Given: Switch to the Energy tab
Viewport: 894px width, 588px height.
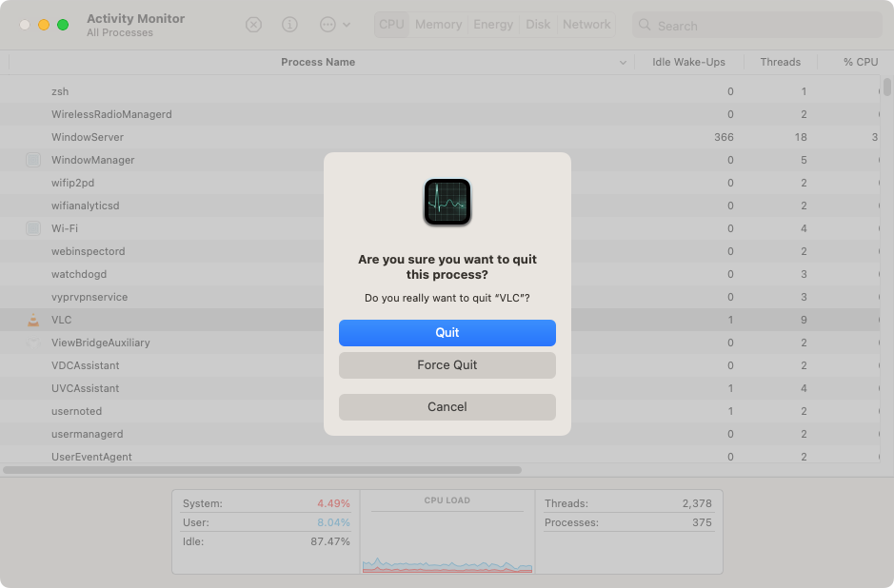Looking at the screenshot, I should pos(493,25).
